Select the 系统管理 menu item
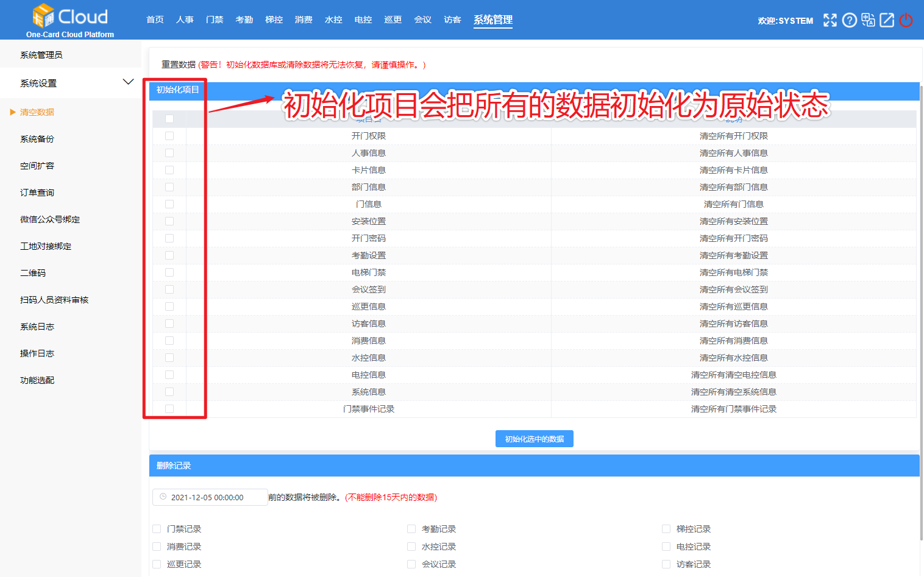The image size is (924, 577). (x=492, y=19)
